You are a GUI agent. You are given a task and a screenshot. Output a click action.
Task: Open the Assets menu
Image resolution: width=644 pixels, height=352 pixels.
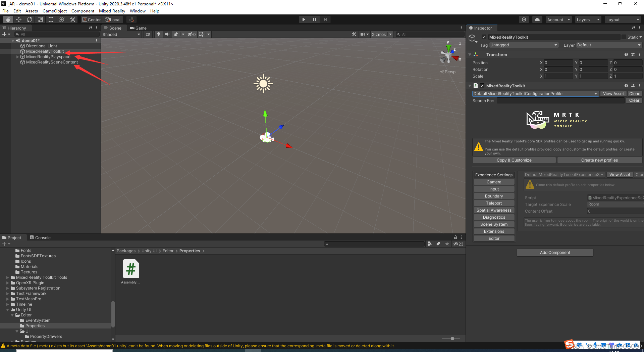coord(32,11)
